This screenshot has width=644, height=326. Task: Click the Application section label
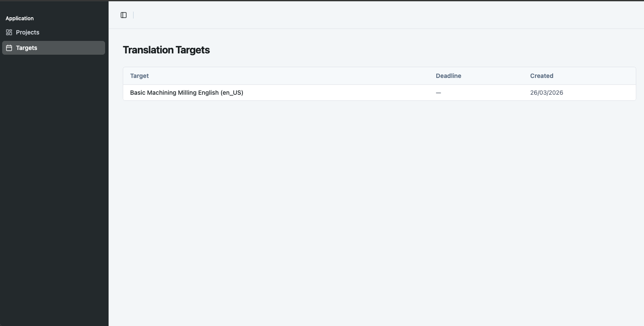coord(19,19)
